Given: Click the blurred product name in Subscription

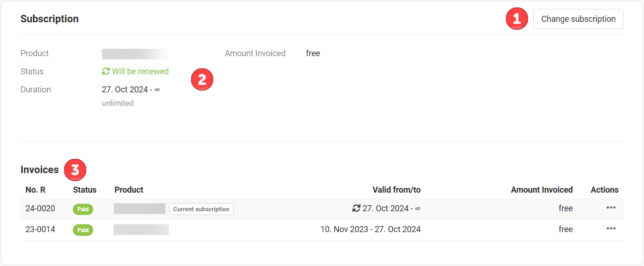Looking at the screenshot, I should [135, 53].
